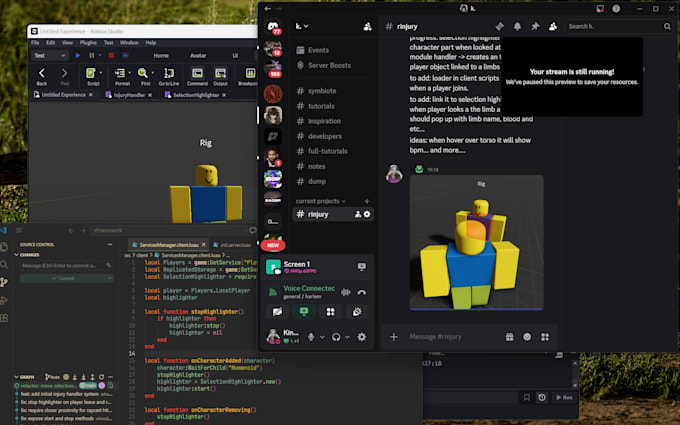Image resolution: width=680 pixels, height=425 pixels.
Task: Pause the Roblox Studio playtest
Action: tap(92, 56)
